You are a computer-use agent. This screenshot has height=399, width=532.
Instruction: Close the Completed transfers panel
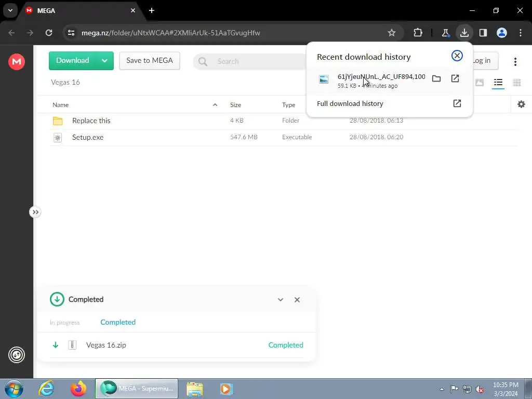coord(297,300)
